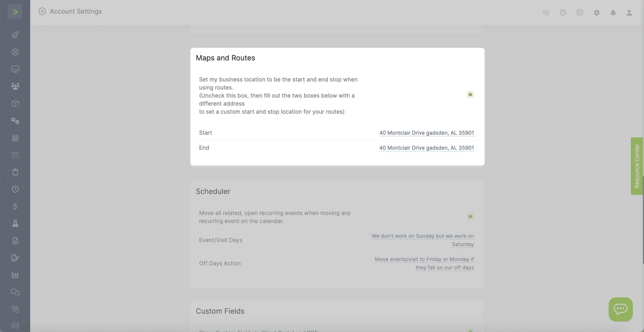
Task: Edit the Start route address link
Action: coord(426,133)
